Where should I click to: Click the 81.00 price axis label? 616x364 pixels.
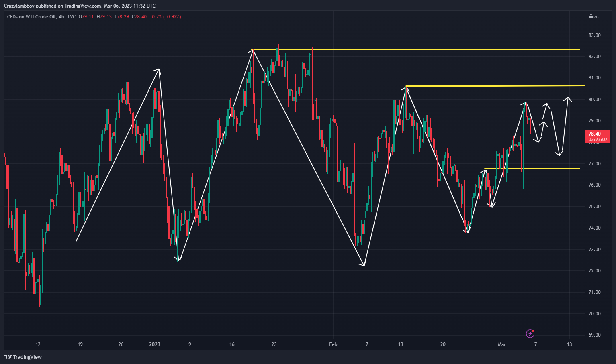click(x=594, y=78)
